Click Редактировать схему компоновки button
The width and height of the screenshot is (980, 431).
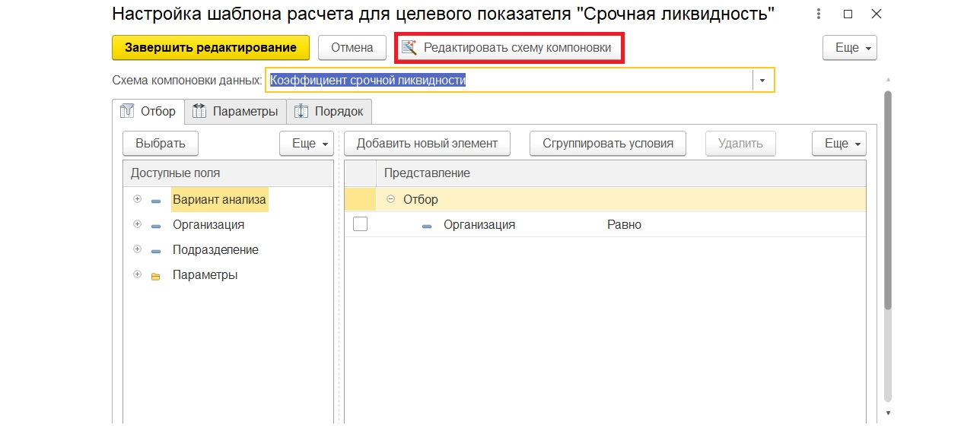[x=510, y=48]
